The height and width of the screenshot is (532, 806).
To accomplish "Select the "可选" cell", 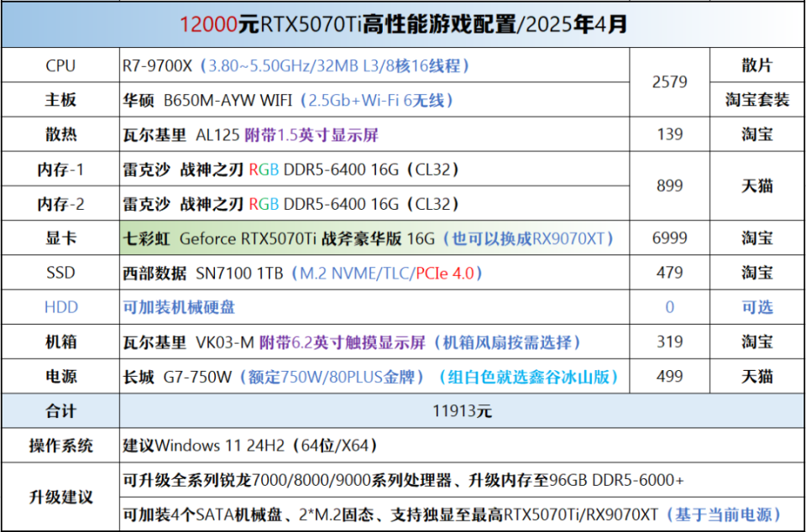I will [x=757, y=307].
